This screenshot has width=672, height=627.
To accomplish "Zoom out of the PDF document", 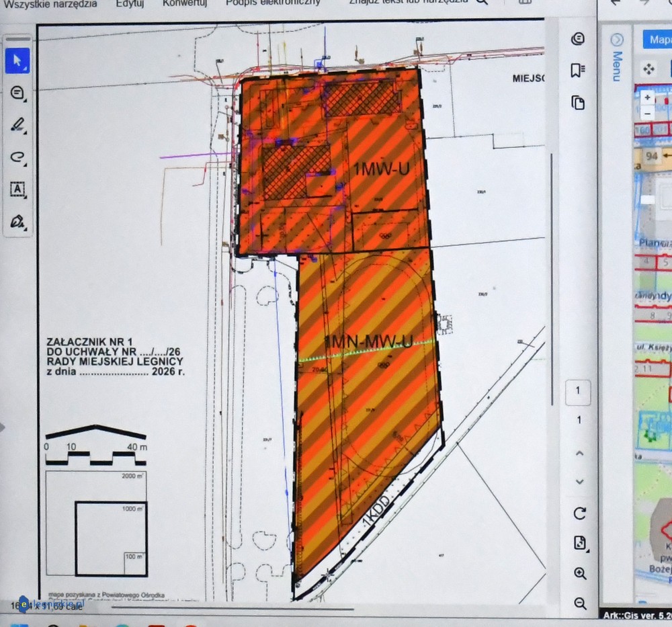I will (580, 603).
